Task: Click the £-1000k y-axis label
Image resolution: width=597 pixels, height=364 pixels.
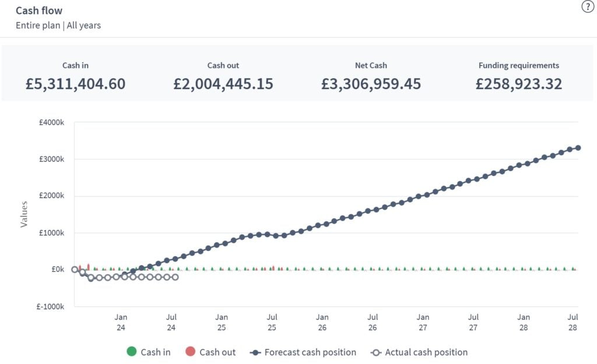Action: pos(51,306)
